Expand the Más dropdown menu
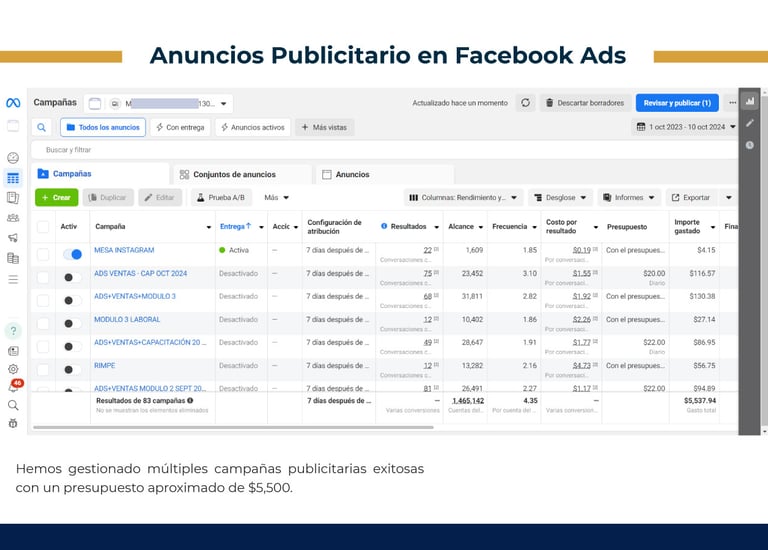 (x=276, y=197)
